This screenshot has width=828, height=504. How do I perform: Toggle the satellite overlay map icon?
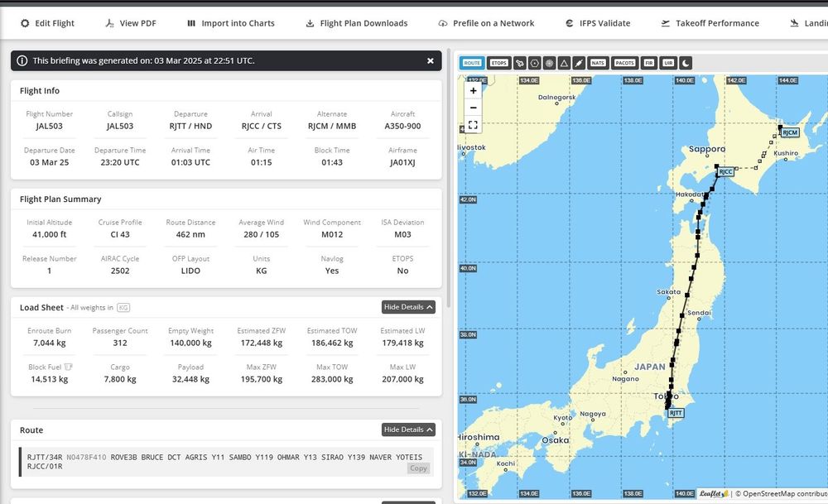click(x=519, y=63)
